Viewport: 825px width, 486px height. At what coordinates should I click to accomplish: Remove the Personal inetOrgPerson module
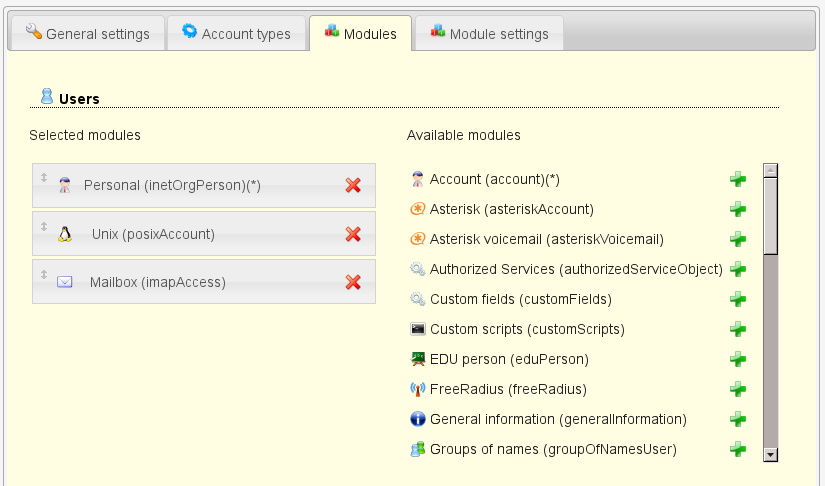[352, 185]
